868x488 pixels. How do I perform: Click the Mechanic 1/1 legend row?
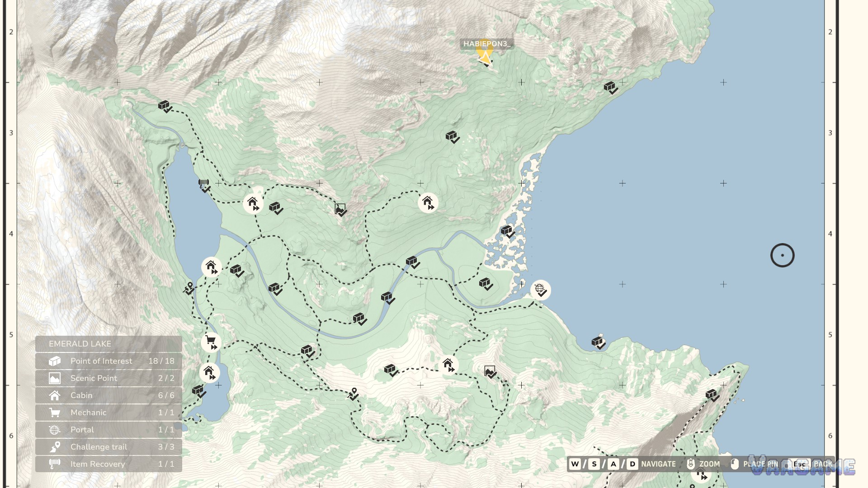[x=108, y=413]
